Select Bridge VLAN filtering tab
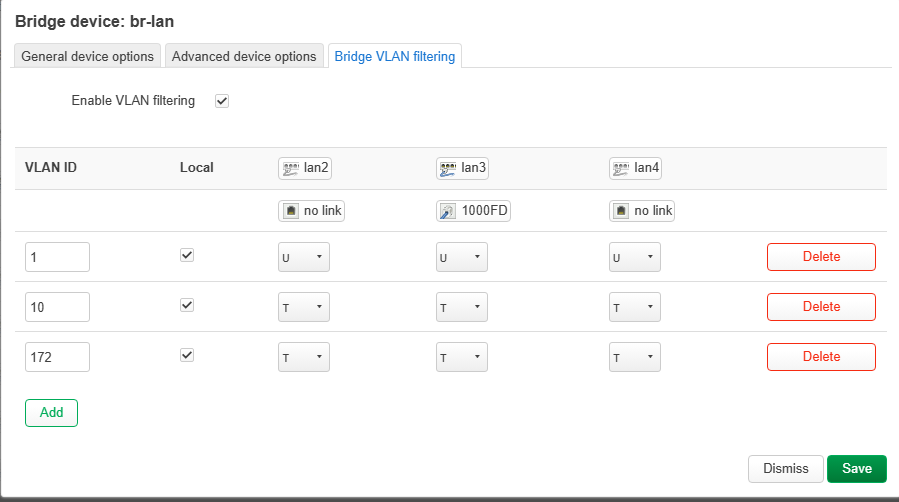Image resolution: width=899 pixels, height=502 pixels. pos(395,56)
